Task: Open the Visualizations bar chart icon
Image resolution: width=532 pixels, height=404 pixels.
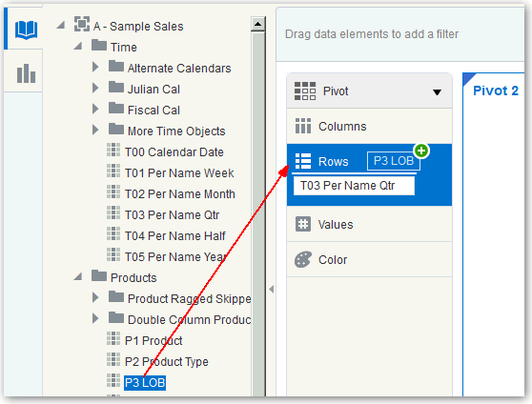Action: click(26, 73)
